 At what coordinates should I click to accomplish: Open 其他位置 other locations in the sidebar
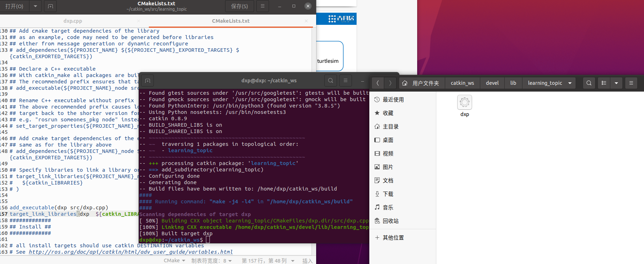tap(403, 238)
